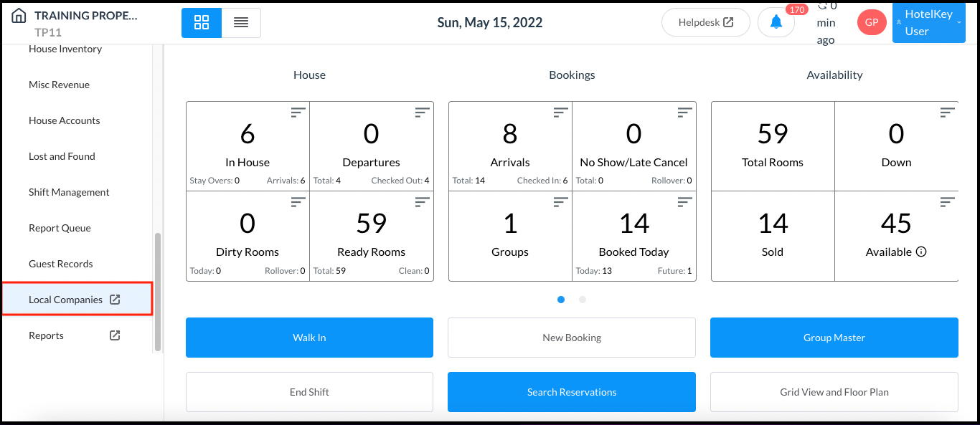980x425 pixels.
Task: Open Shift Management from the sidebar
Action: (x=68, y=192)
